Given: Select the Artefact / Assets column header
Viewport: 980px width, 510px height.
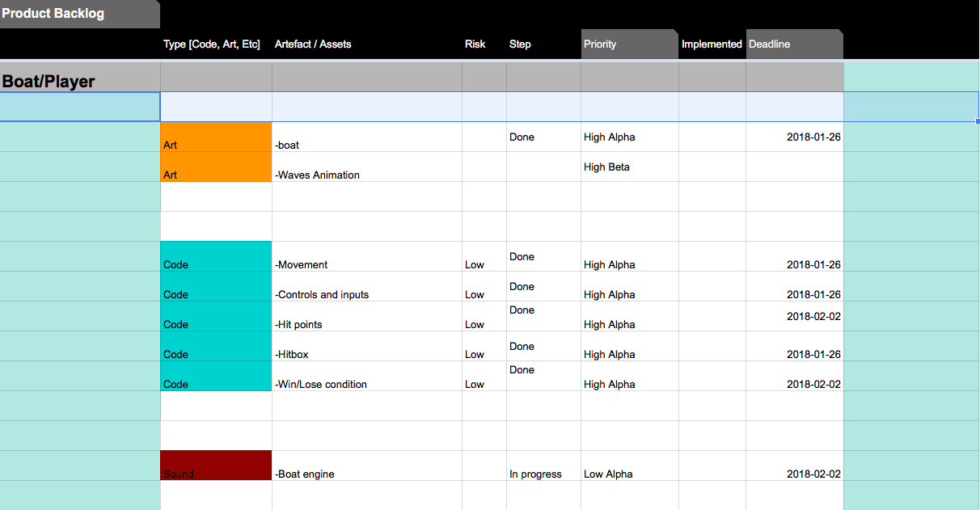Looking at the screenshot, I should click(x=312, y=44).
